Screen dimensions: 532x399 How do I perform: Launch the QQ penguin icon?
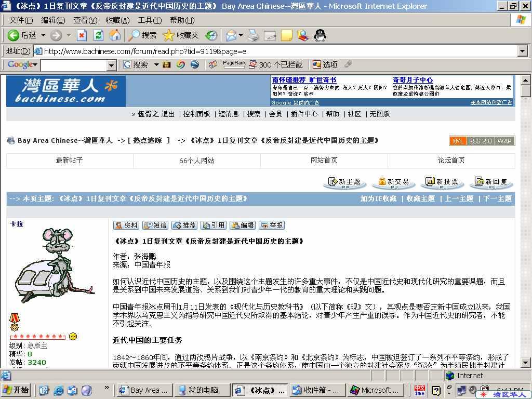320,35
